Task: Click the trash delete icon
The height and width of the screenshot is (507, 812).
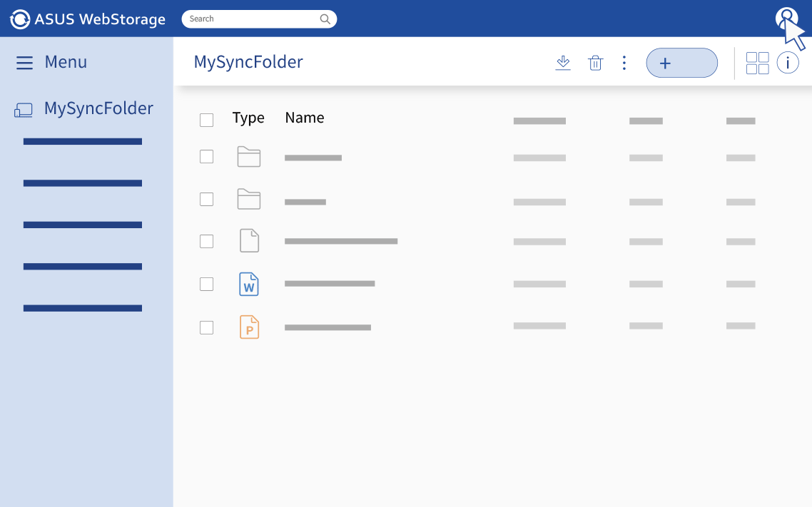Action: (x=596, y=63)
